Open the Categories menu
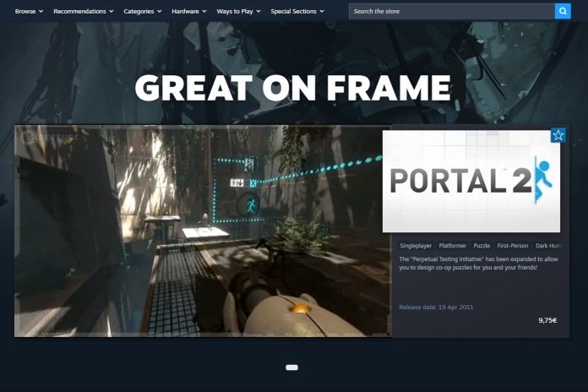This screenshot has width=588, height=392. [x=143, y=11]
